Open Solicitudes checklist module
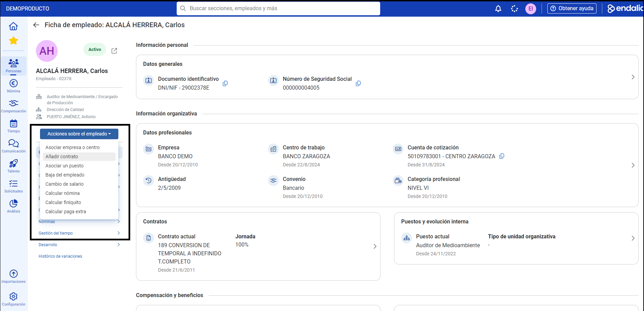644x311 pixels. click(x=14, y=186)
